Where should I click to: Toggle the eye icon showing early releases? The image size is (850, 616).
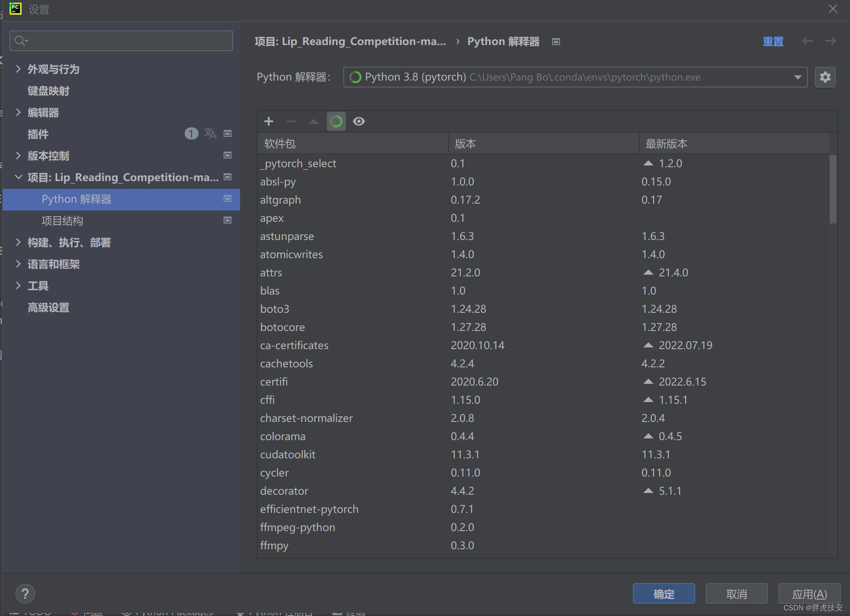tap(359, 121)
